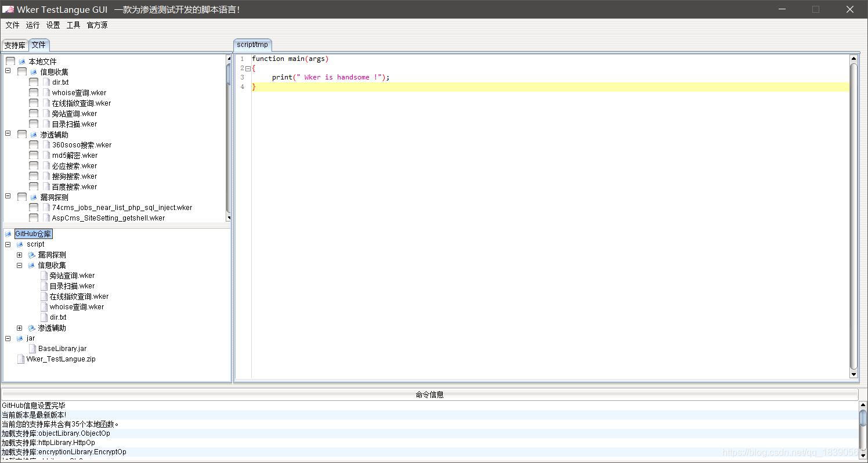Tick the local 漏洞探测 folder checkbox
The height and width of the screenshot is (463, 868).
coord(22,197)
